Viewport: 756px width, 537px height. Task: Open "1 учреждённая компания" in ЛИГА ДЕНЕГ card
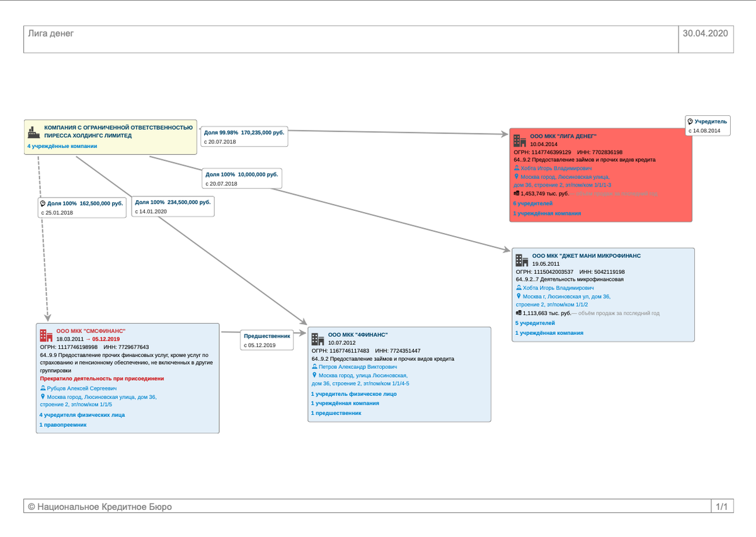[x=547, y=213]
